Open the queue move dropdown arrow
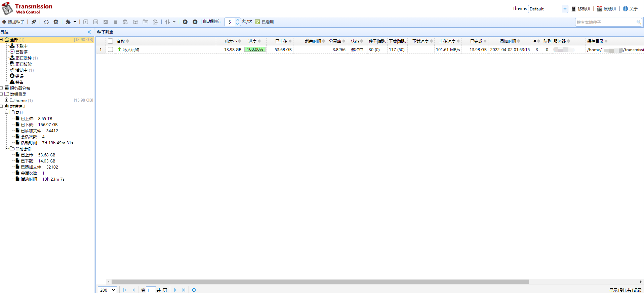 point(174,22)
